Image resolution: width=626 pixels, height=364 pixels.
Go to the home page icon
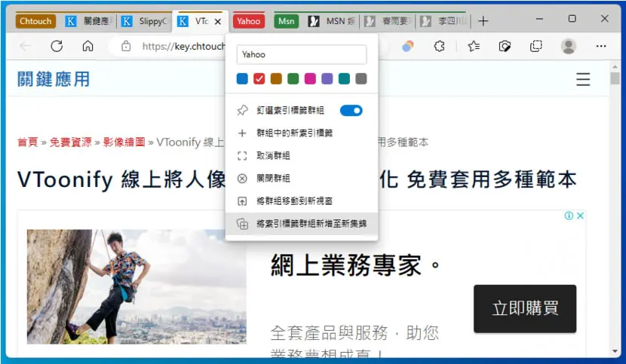pos(87,46)
